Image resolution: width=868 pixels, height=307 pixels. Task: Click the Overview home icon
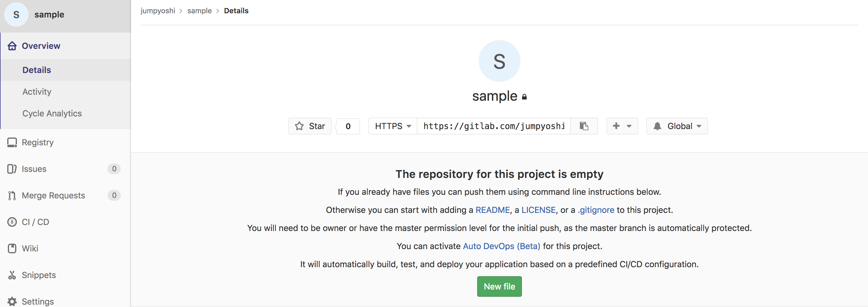click(x=12, y=46)
